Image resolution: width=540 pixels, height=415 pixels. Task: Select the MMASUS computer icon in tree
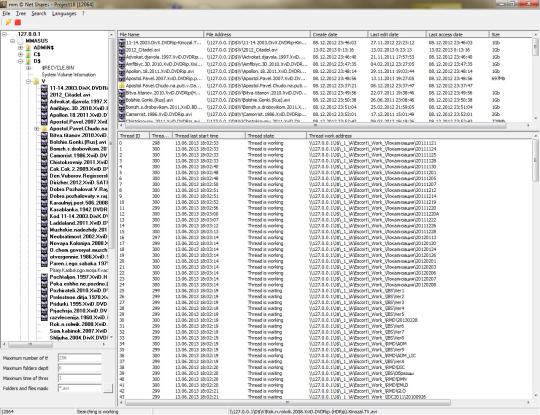(21, 41)
